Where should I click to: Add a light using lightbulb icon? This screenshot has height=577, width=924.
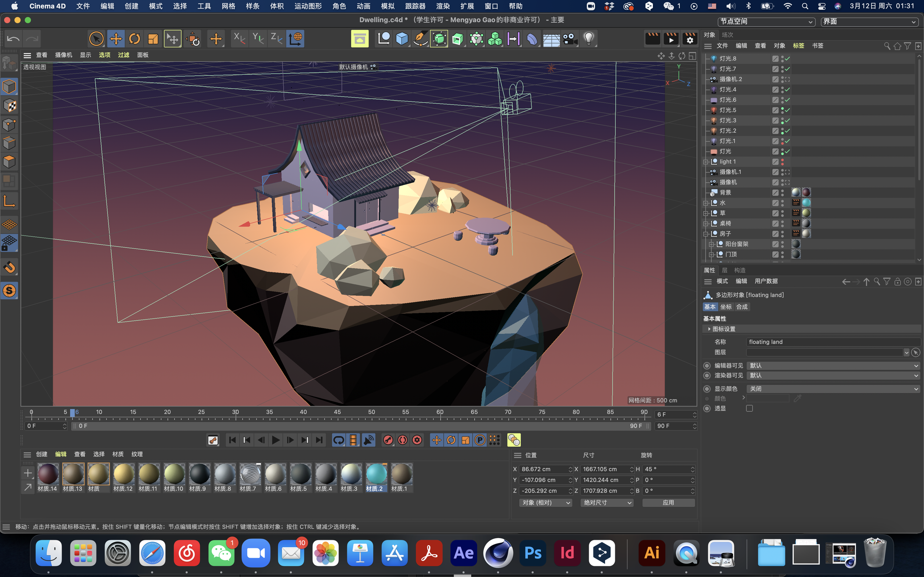click(588, 39)
